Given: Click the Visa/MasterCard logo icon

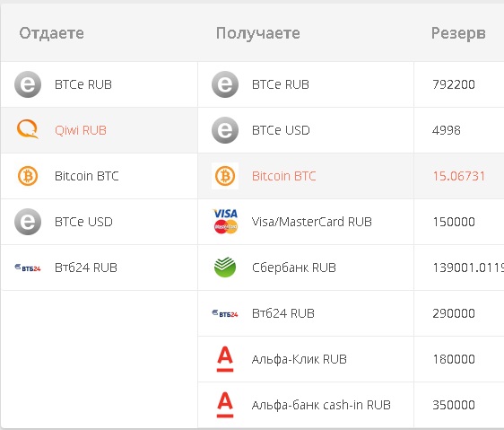Looking at the screenshot, I should (x=225, y=222).
